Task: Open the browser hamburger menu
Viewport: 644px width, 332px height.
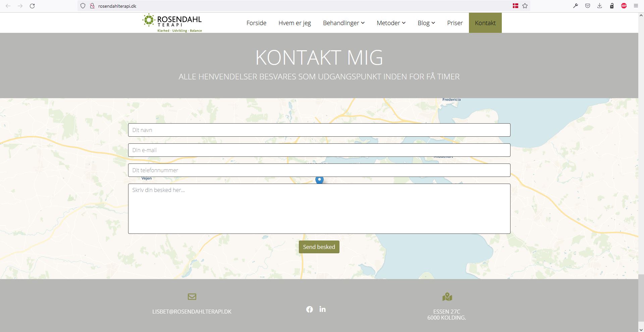Action: (636, 6)
